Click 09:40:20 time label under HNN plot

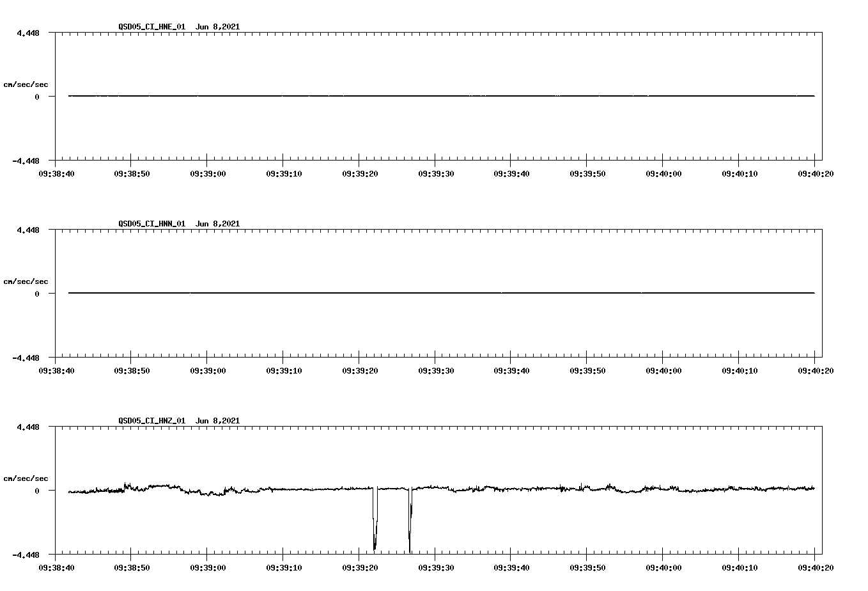[815, 370]
